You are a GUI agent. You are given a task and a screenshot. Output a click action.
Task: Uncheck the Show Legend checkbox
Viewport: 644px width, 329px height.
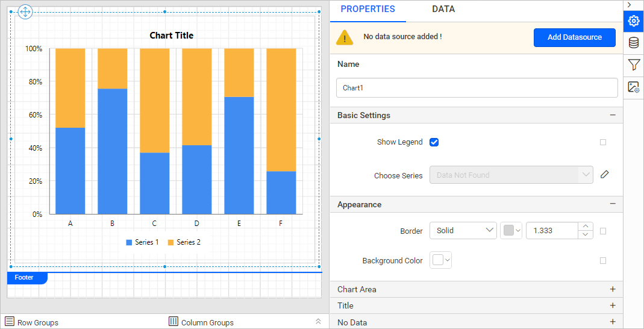coord(434,142)
